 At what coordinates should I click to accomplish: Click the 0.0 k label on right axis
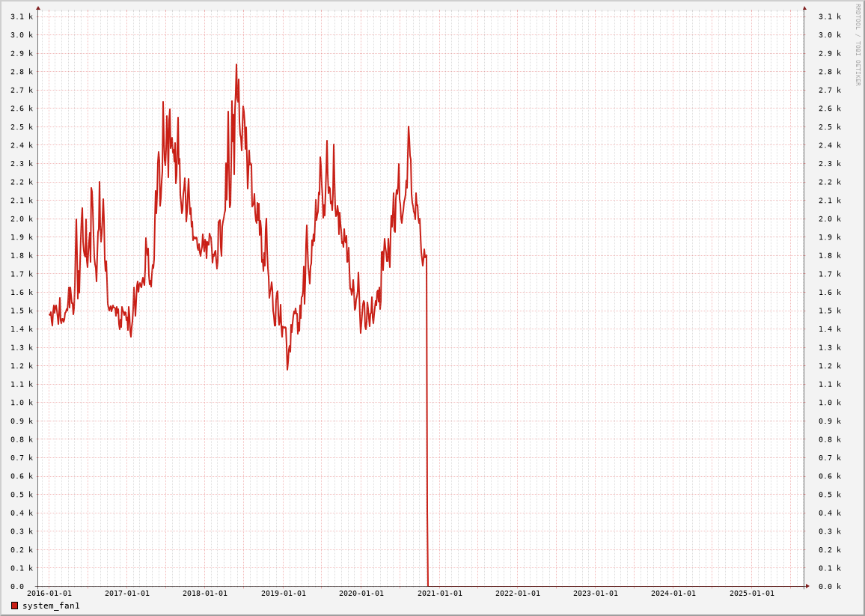829,586
